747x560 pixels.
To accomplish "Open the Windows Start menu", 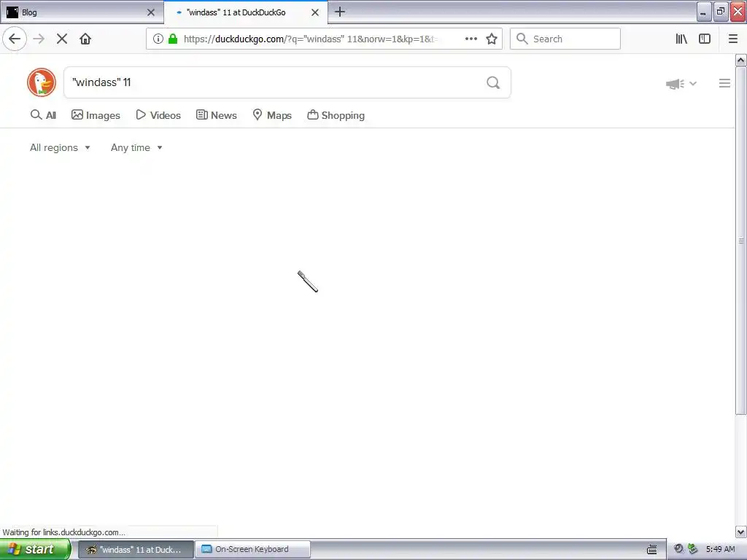I will (35, 549).
